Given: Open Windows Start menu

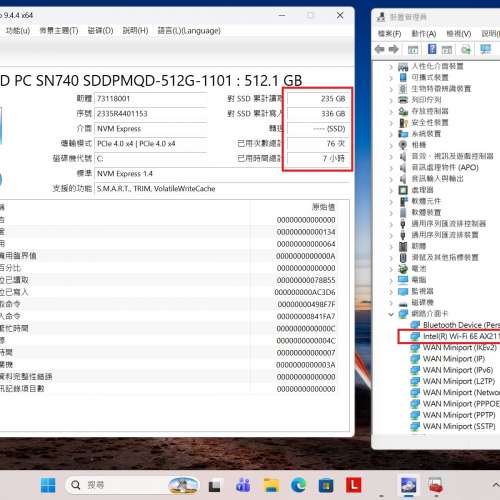Looking at the screenshot, I should [48, 485].
